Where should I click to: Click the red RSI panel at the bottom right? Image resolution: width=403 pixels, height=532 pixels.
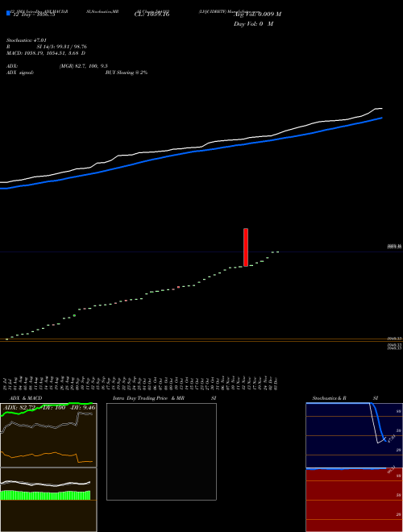click(x=354, y=501)
